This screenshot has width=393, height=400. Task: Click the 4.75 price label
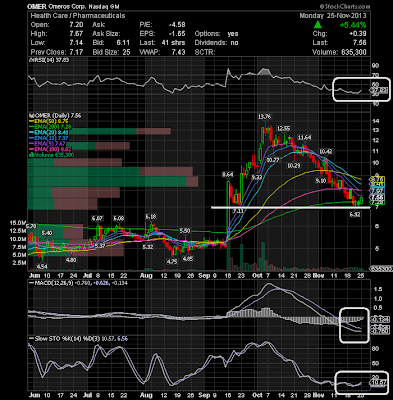[172, 262]
